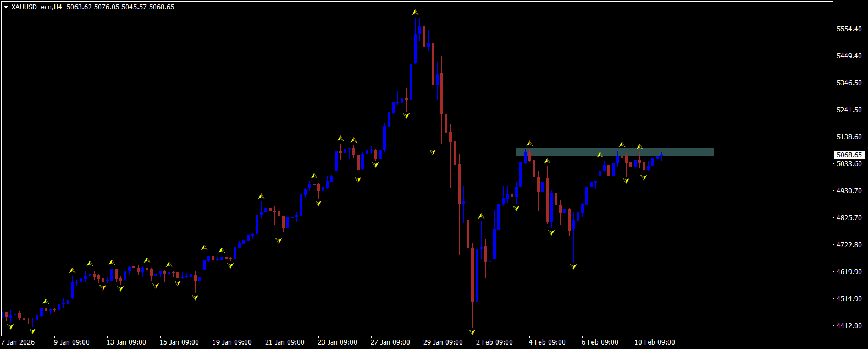The image size is (868, 349).
Task: Click the 23 Jan 09:00 time label
Action: tap(337, 342)
